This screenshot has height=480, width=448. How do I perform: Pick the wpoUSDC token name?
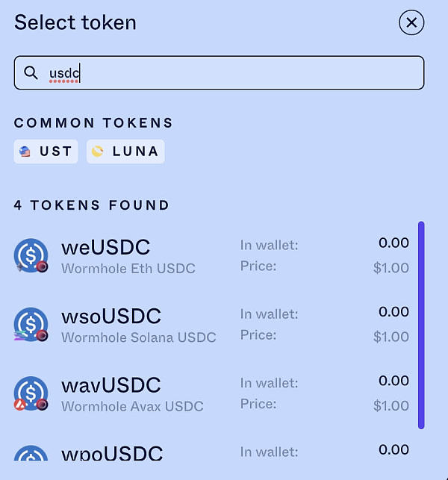click(x=111, y=453)
